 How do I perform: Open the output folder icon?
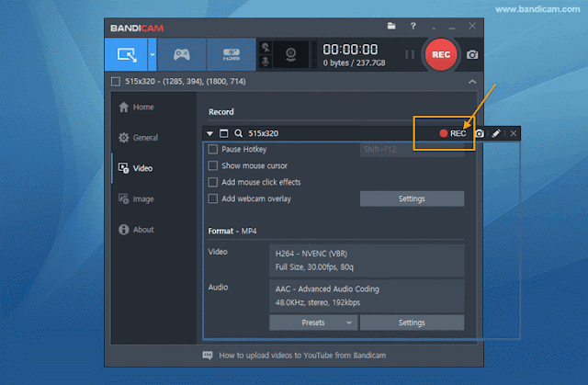pos(391,26)
